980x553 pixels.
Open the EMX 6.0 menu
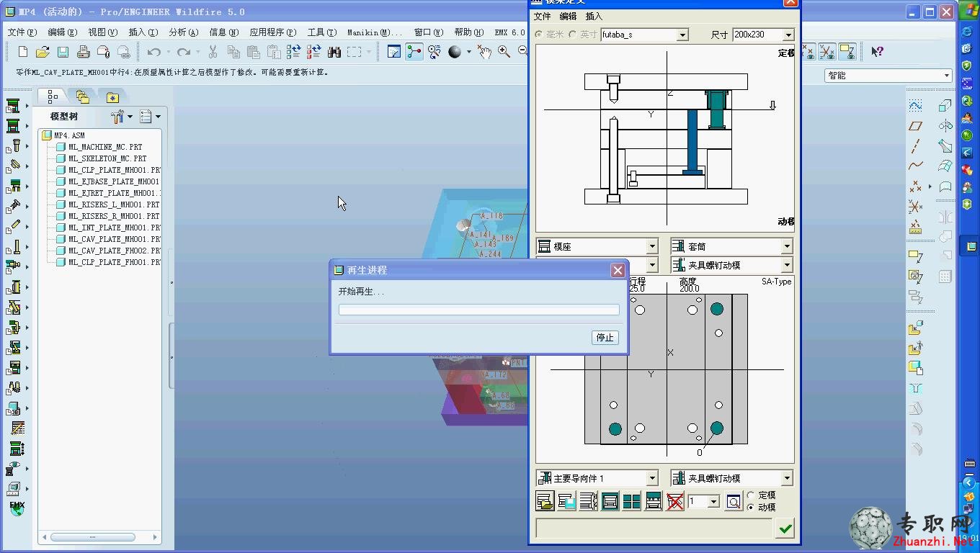coord(509,32)
